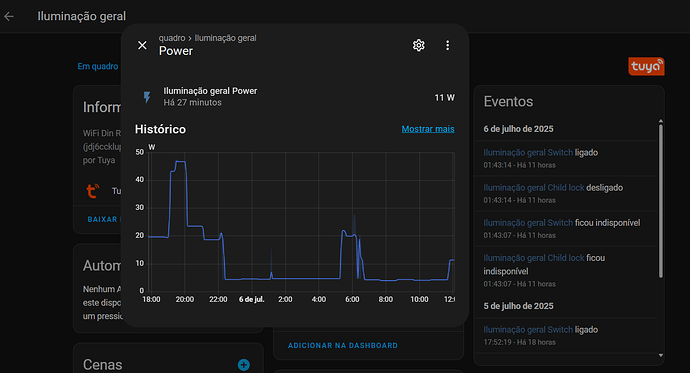Open the Mostrar mais history link
Image resolution: width=690 pixels, height=373 pixels.
point(428,129)
